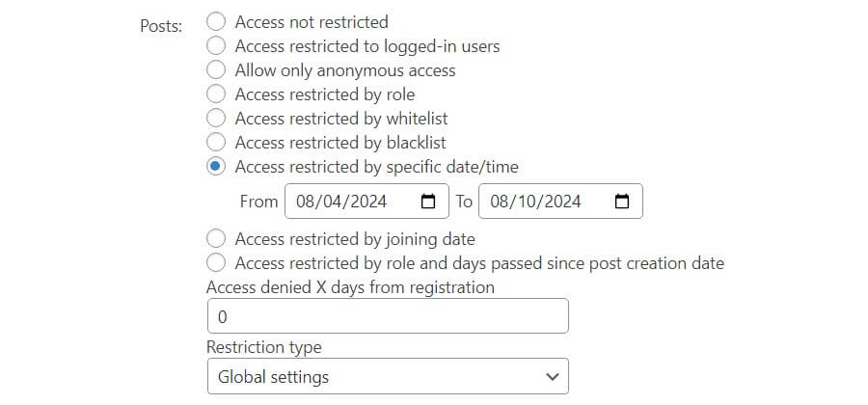Choose "Access restricted by joining date"
The height and width of the screenshot is (405, 868).
tap(217, 238)
